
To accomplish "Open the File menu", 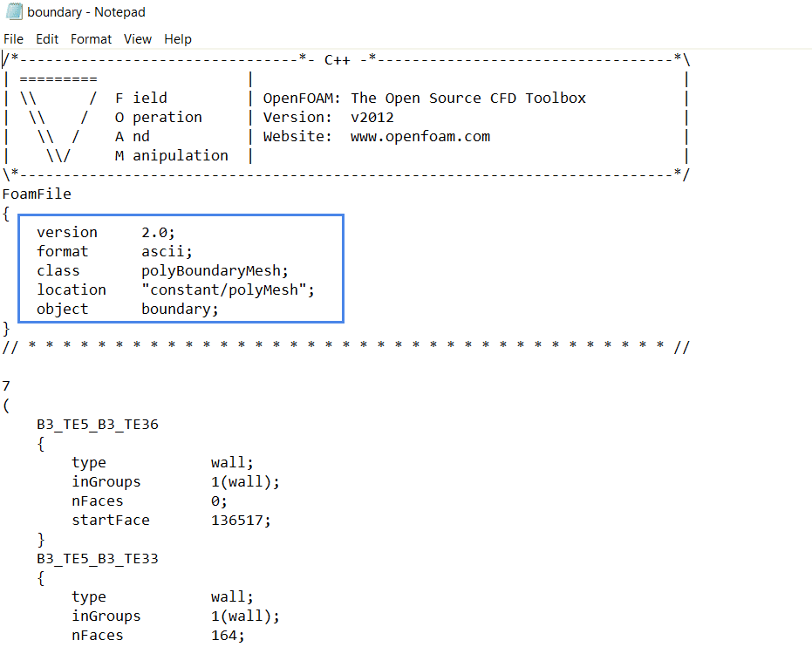I will (x=13, y=39).
